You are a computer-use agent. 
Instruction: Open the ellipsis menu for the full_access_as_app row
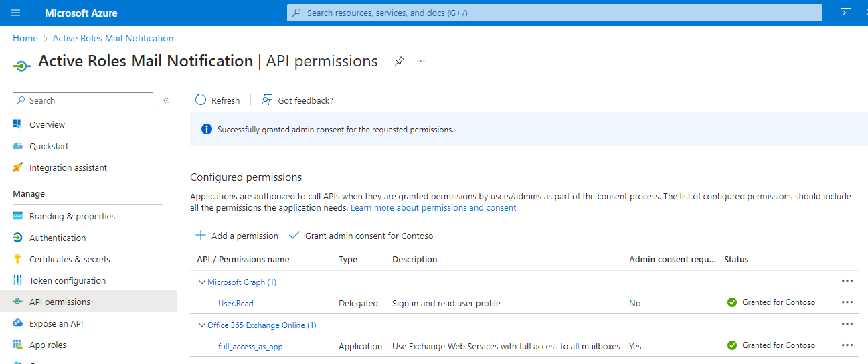[847, 345]
